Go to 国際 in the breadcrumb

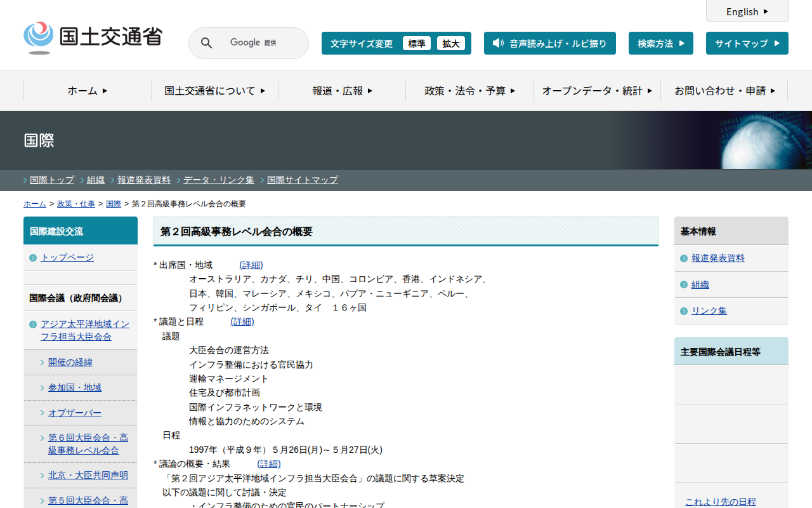[114, 204]
